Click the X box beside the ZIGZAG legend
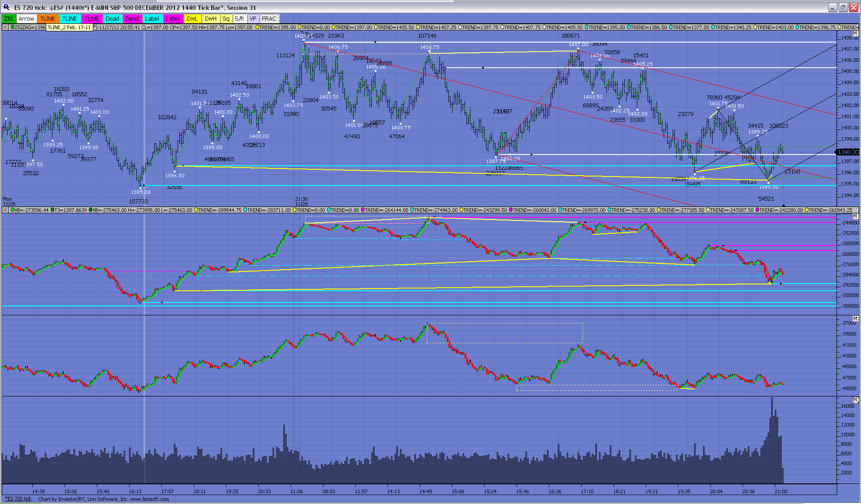Image resolution: width=861 pixels, height=504 pixels. click(x=5, y=27)
